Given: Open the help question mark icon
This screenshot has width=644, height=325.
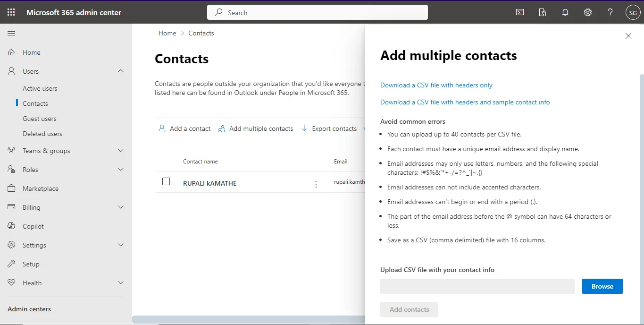Looking at the screenshot, I should pyautogui.click(x=611, y=13).
